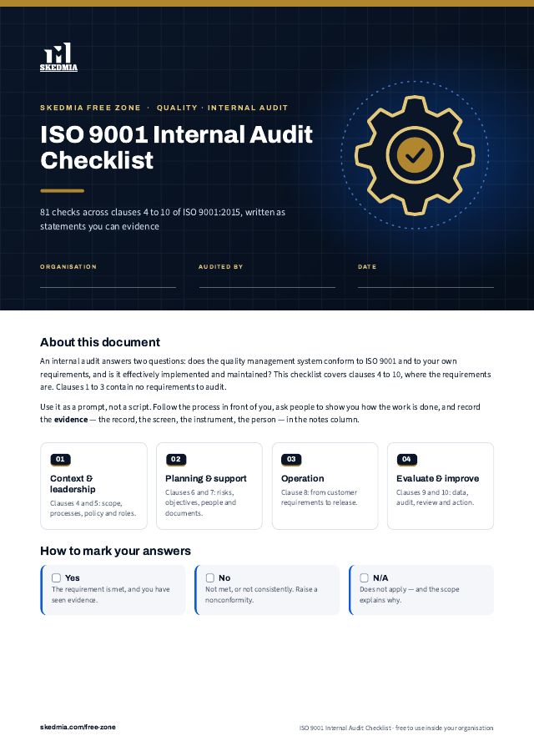This screenshot has height=756, width=534.
Task: Click the SKEDMIA FREE ZONE breadcrumb text
Action: point(91,108)
